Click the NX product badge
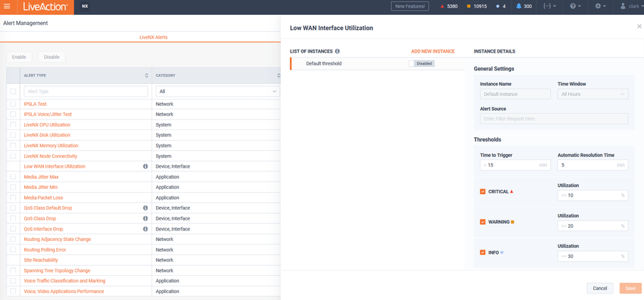Viewport: 644px width, 300px height. pyautogui.click(x=85, y=6)
